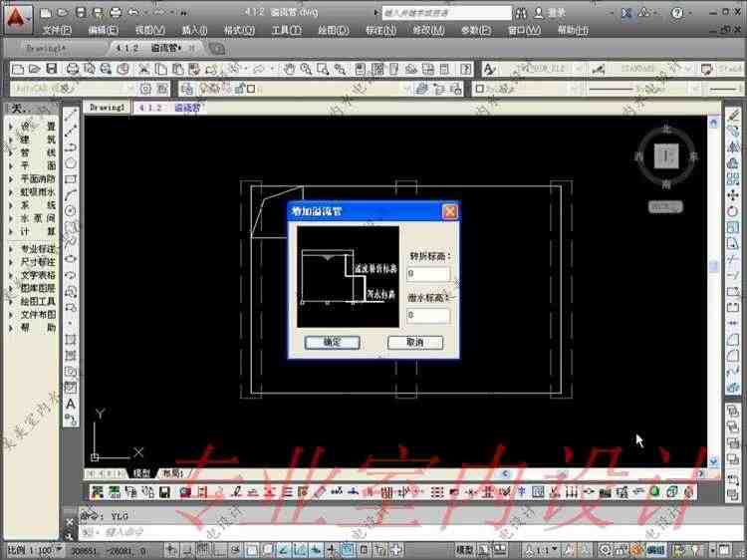The height and width of the screenshot is (560, 747).
Task: Click the 转折标高 input field
Action: click(428, 274)
